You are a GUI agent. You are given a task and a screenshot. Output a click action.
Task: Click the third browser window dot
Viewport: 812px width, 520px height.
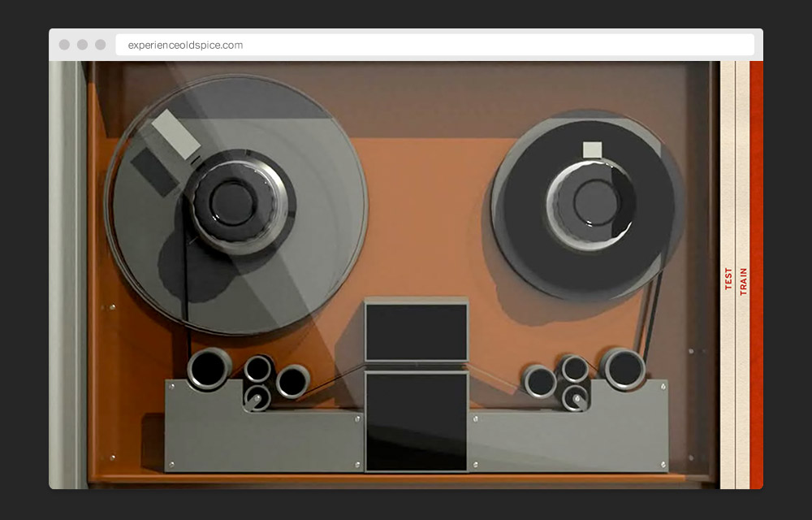pos(101,45)
